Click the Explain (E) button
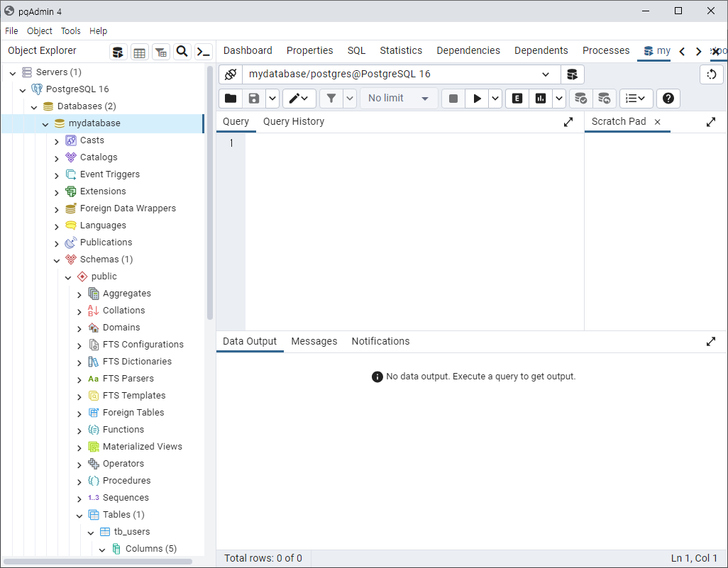 point(517,99)
